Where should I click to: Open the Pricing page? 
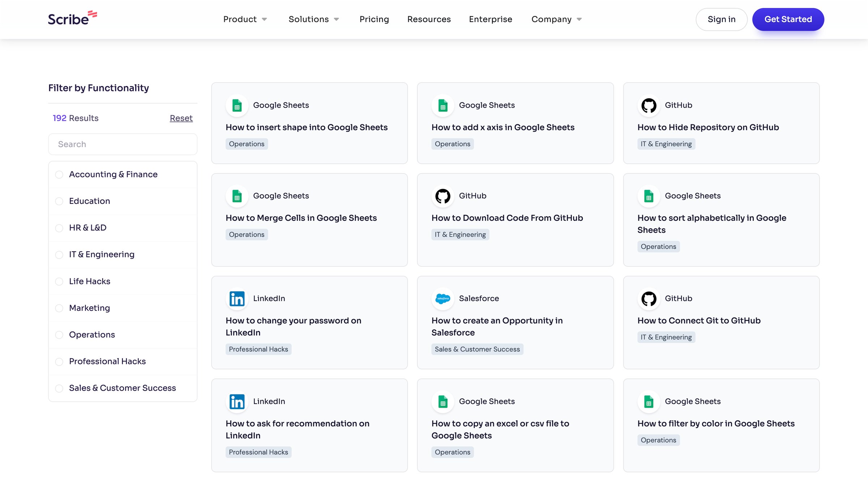(374, 19)
